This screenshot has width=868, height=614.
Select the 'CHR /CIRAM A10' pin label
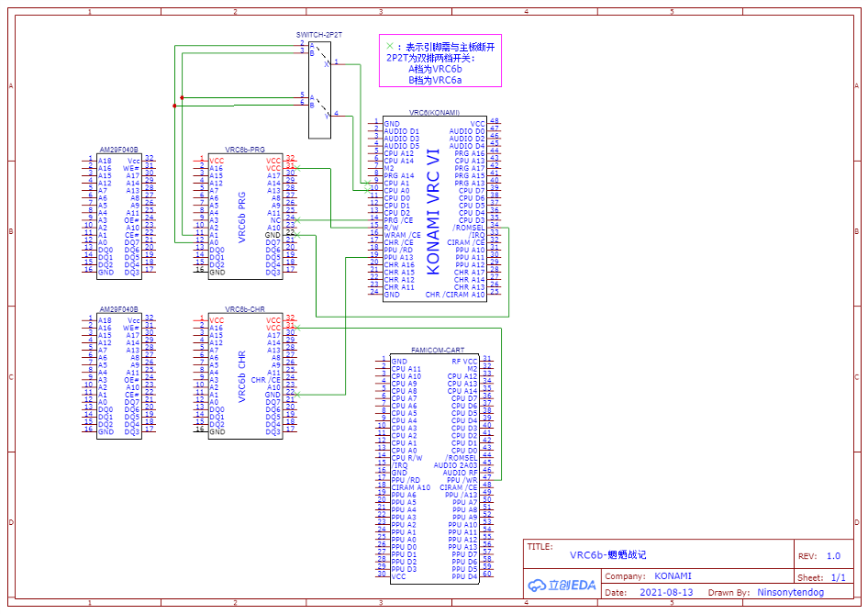[x=455, y=295]
